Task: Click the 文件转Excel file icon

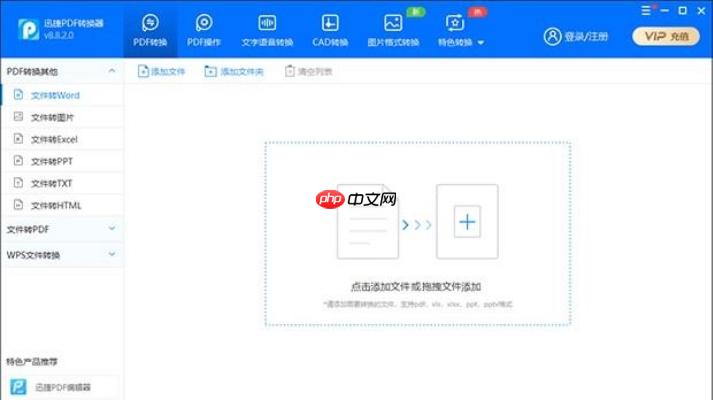Action: click(x=18, y=139)
